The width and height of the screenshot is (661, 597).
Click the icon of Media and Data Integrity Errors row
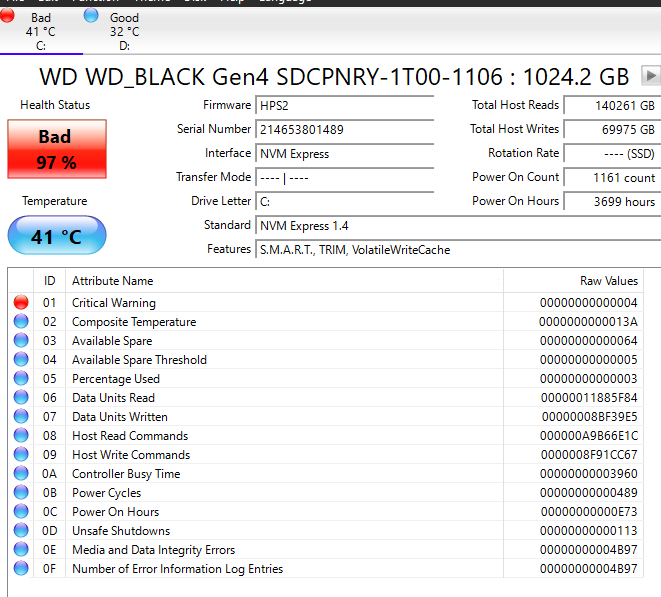coord(21,549)
